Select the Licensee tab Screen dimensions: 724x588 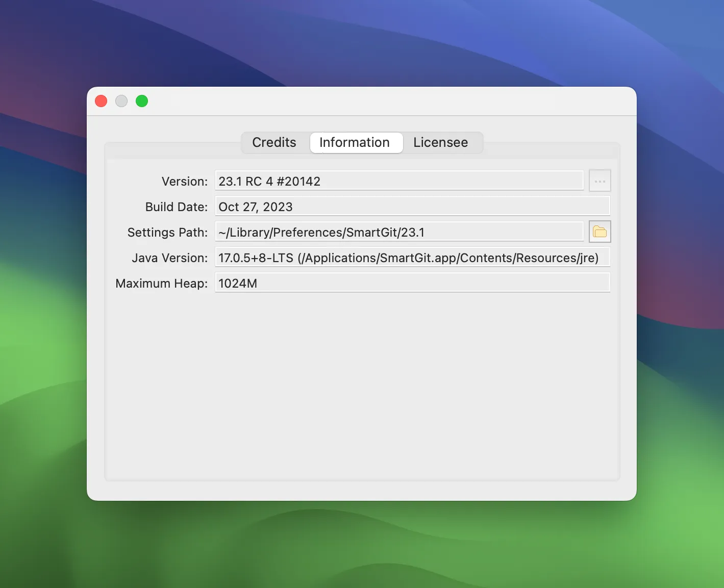(x=441, y=142)
